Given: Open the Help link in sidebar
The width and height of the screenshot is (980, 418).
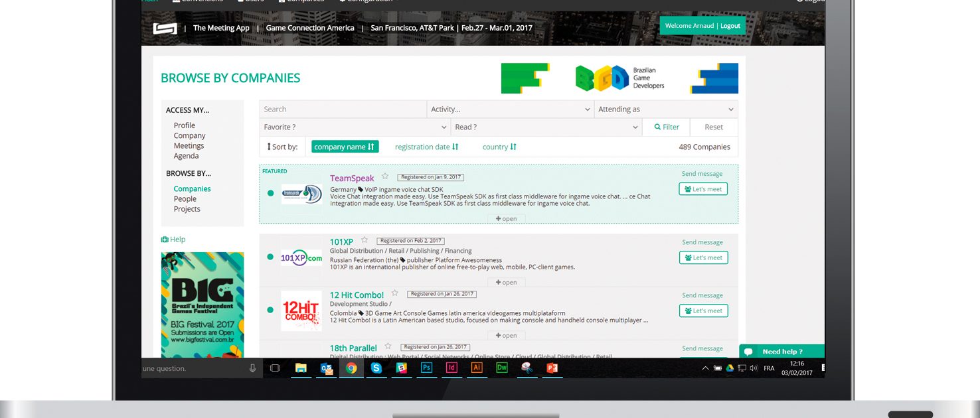Looking at the screenshot, I should click(173, 240).
